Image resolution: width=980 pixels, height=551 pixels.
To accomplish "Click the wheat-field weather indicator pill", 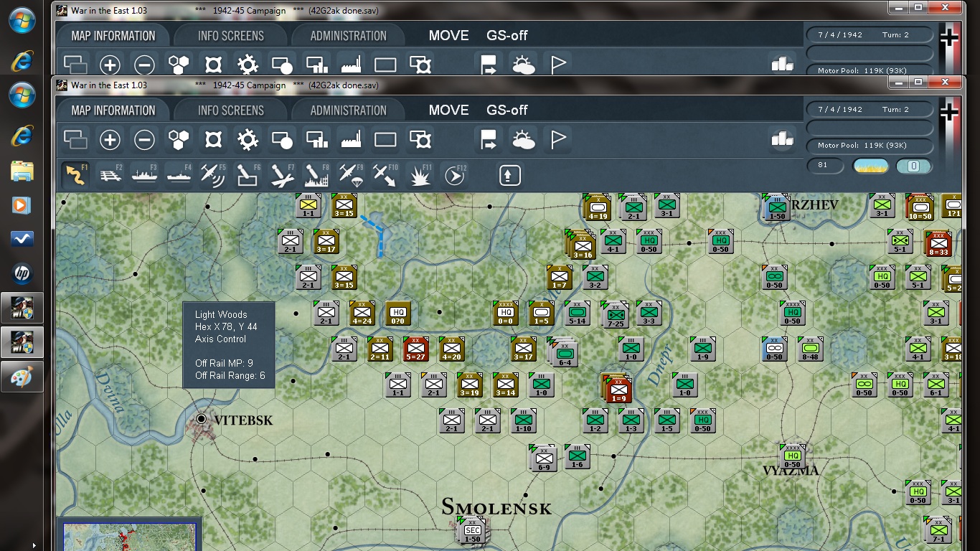I will coord(870,166).
